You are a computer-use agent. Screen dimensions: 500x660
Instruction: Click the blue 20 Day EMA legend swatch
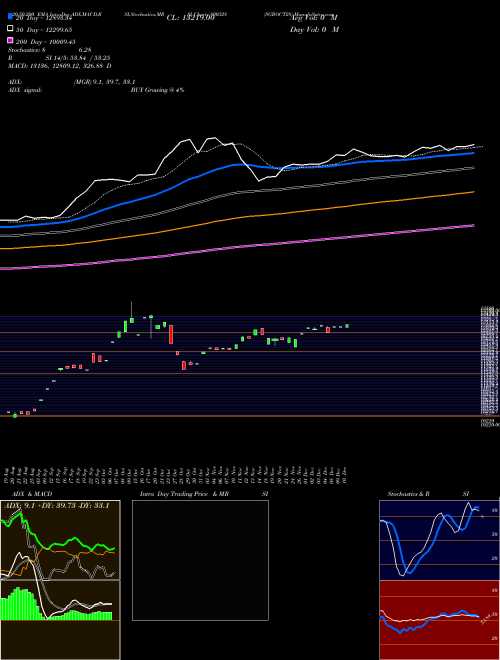pyautogui.click(x=10, y=16)
